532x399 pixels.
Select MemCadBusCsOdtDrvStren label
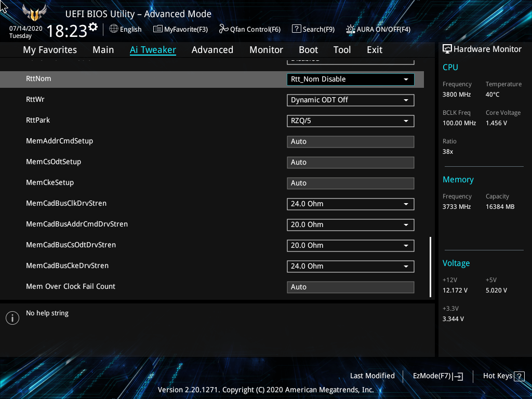coord(71,245)
